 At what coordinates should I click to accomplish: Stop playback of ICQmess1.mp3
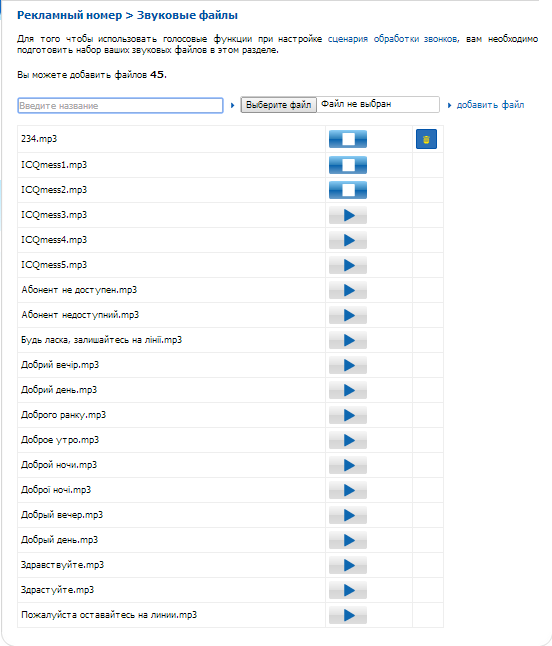(348, 165)
